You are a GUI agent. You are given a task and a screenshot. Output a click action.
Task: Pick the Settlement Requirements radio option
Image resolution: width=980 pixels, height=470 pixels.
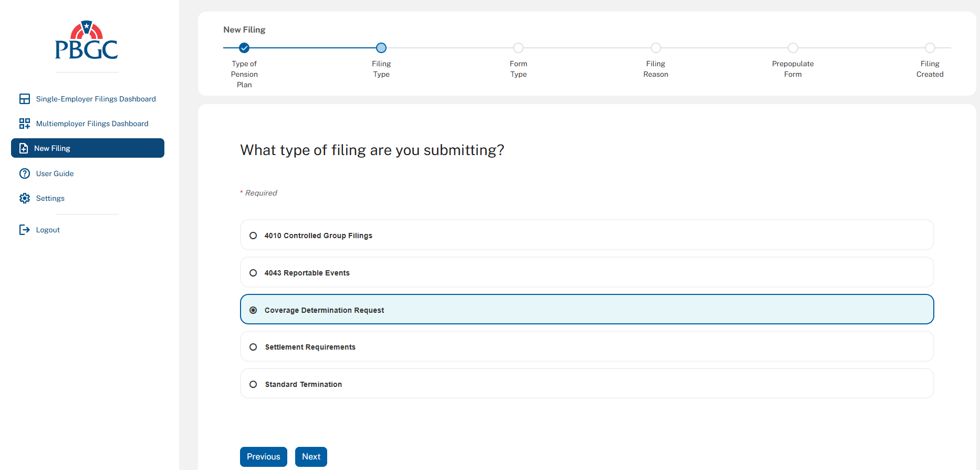253,347
